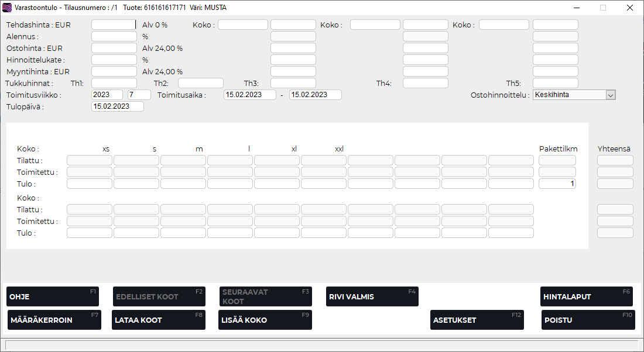Screen dimensions: 644x352
Task: Click the POISTU exit button
Action: click(x=588, y=320)
